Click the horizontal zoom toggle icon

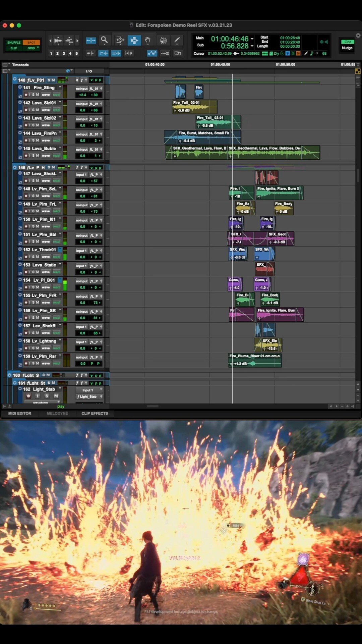pyautogui.click(x=91, y=41)
